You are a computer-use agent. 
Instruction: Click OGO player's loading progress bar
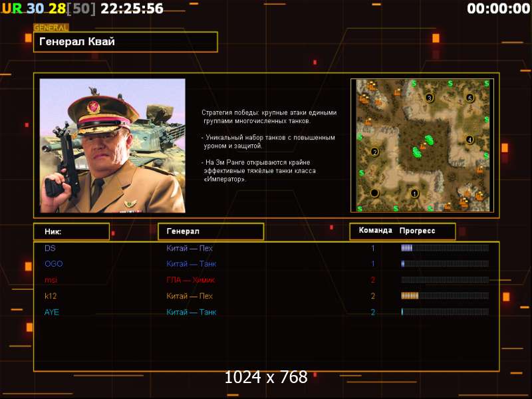[x=445, y=263]
